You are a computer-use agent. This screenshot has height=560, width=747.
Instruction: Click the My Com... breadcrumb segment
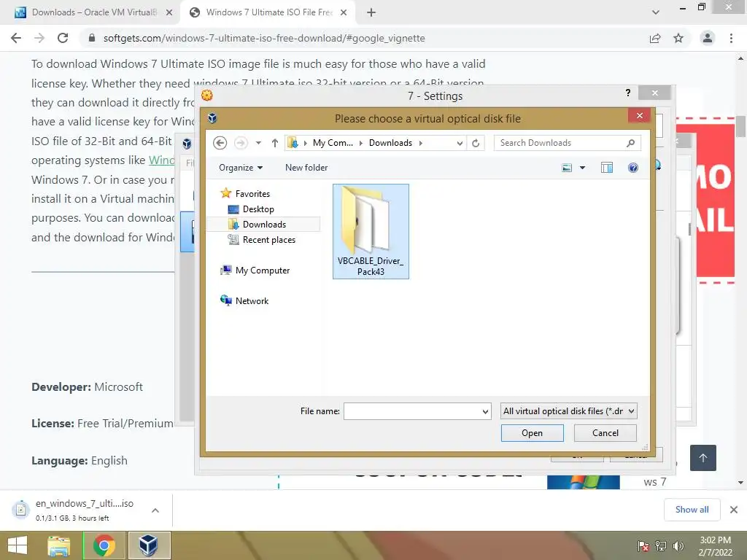tap(333, 143)
